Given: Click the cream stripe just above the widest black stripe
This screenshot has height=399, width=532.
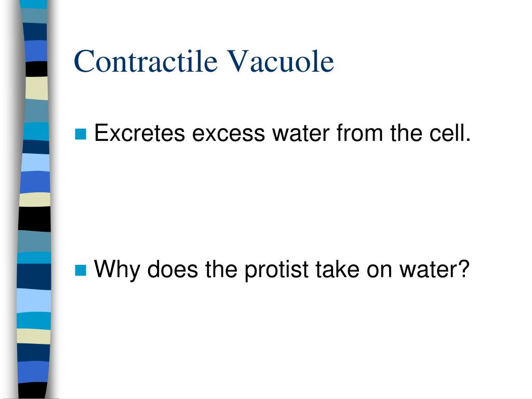Looking at the screenshot, I should pos(35,199).
